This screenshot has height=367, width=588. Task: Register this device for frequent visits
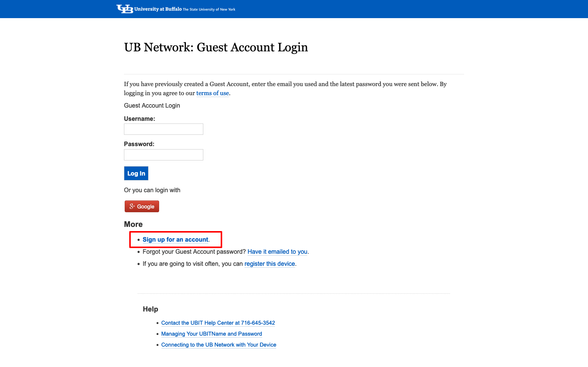coord(269,264)
